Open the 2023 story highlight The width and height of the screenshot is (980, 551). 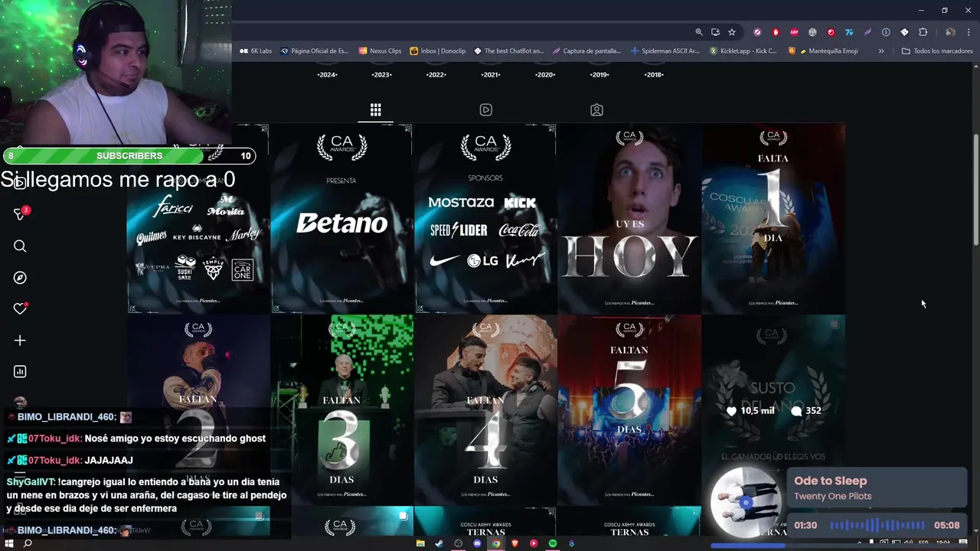coord(381,74)
